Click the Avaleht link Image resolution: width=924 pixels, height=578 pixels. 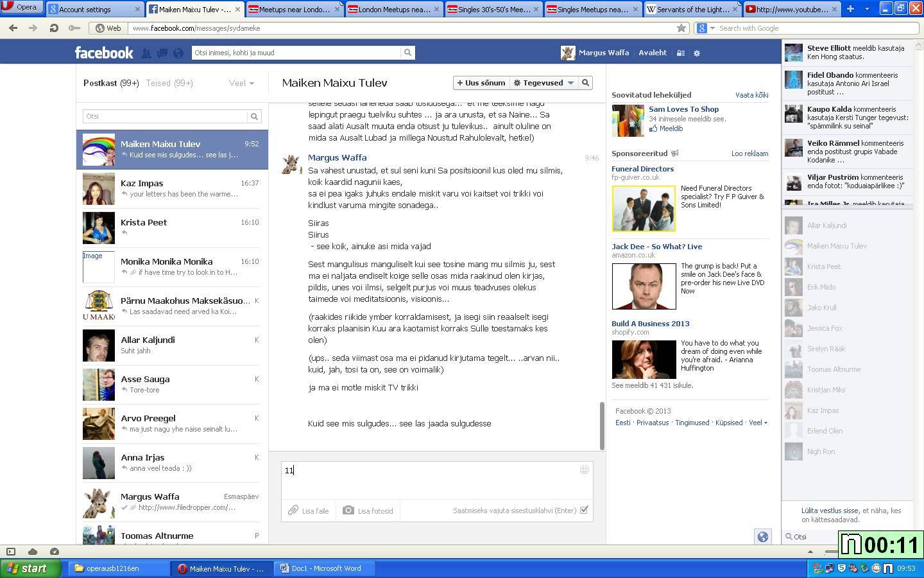(x=653, y=53)
